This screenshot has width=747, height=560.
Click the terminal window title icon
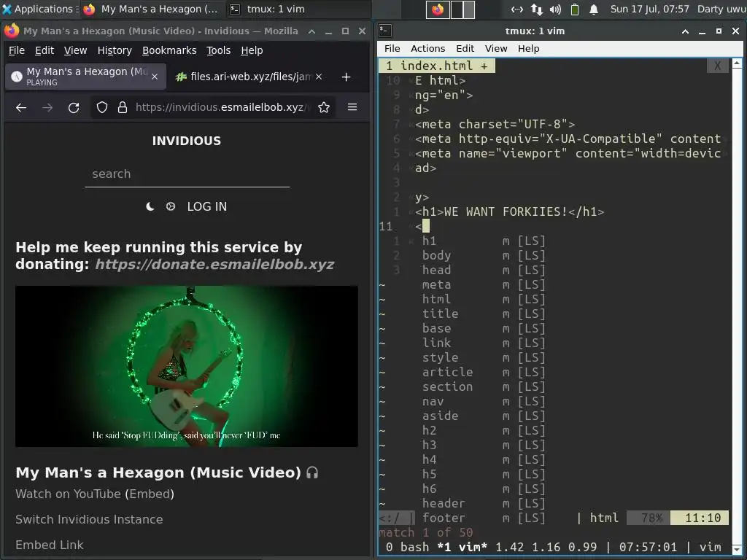[385, 31]
